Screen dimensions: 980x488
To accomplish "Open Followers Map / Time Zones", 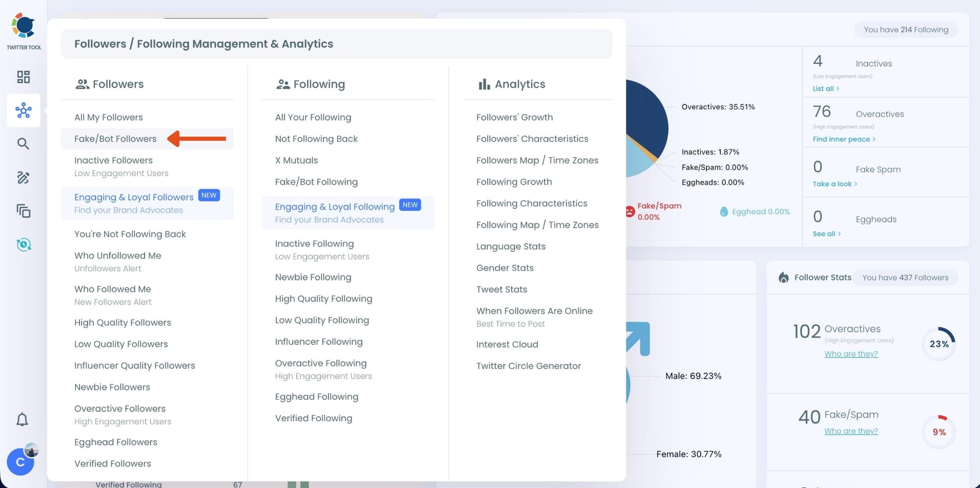I will click(x=537, y=160).
